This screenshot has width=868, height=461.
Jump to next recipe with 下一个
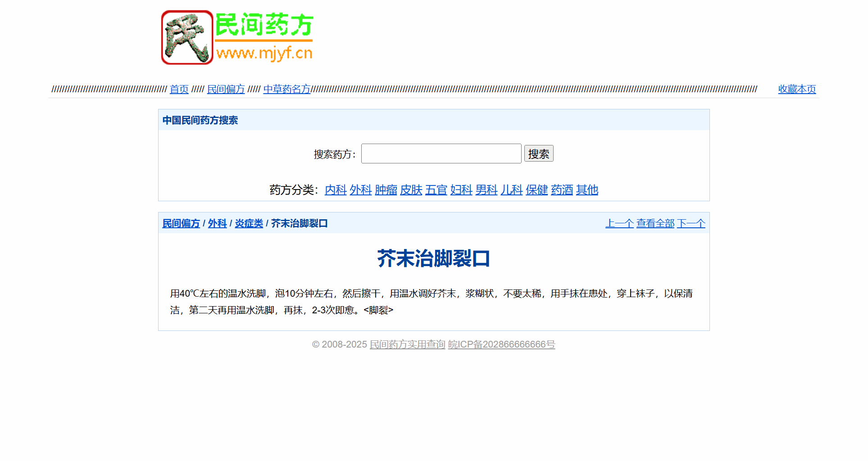point(691,223)
